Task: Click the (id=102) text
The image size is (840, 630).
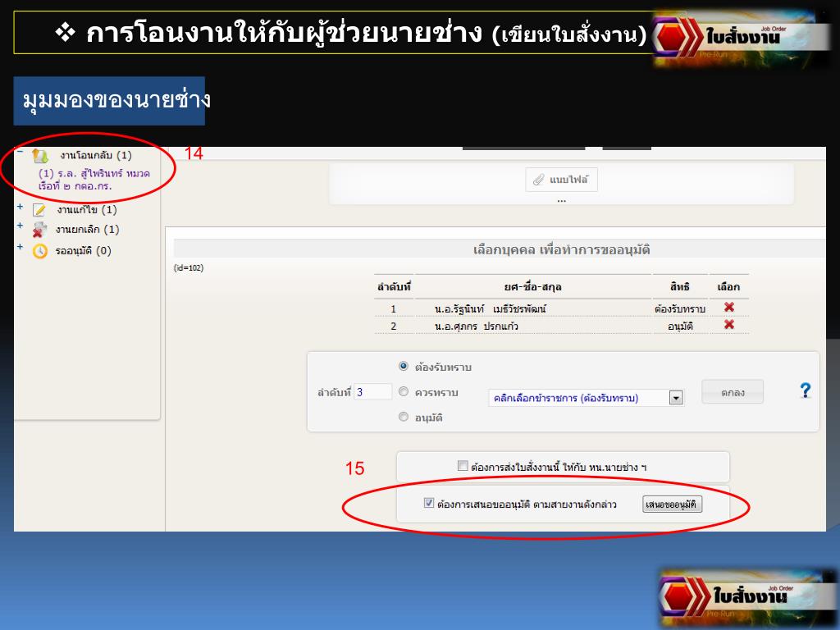Action: [189, 268]
